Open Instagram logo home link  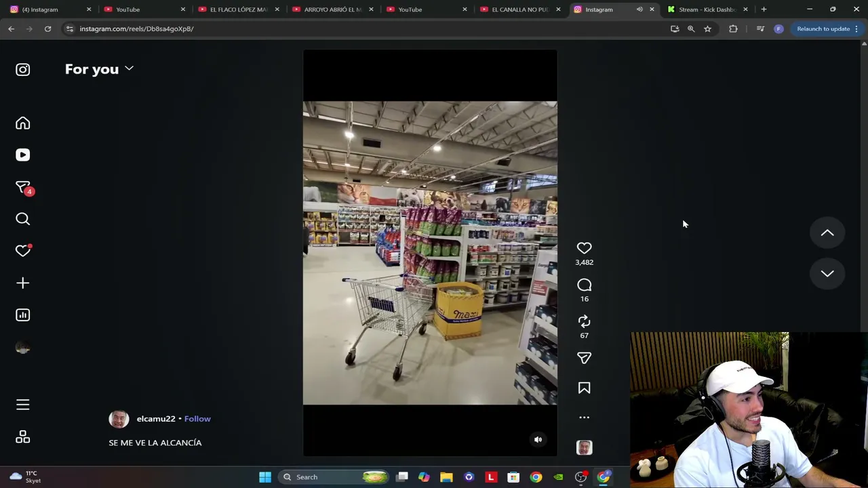pos(22,70)
